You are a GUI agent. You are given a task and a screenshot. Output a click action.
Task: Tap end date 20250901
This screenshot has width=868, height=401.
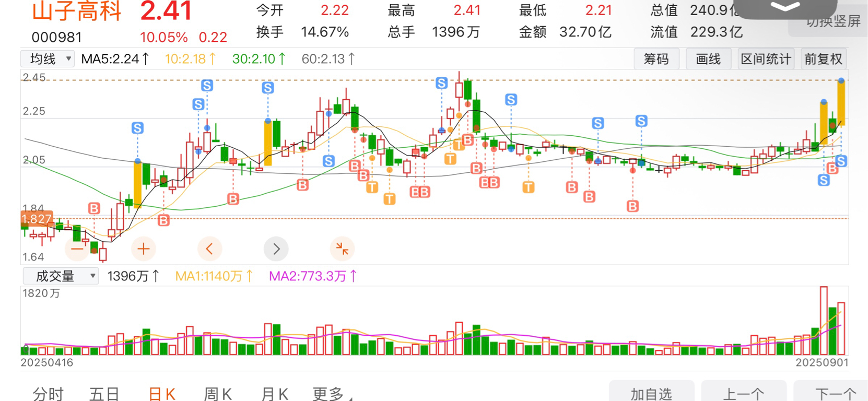coord(822,362)
